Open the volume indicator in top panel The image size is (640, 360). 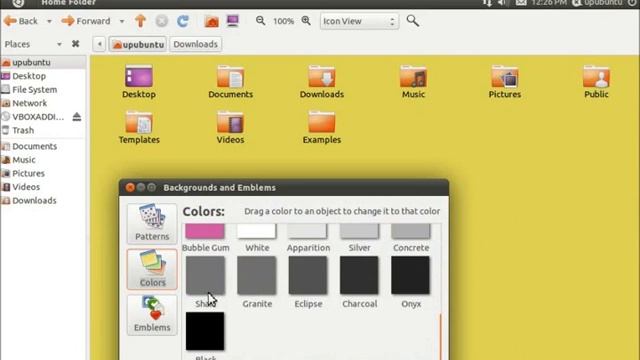[502, 3]
